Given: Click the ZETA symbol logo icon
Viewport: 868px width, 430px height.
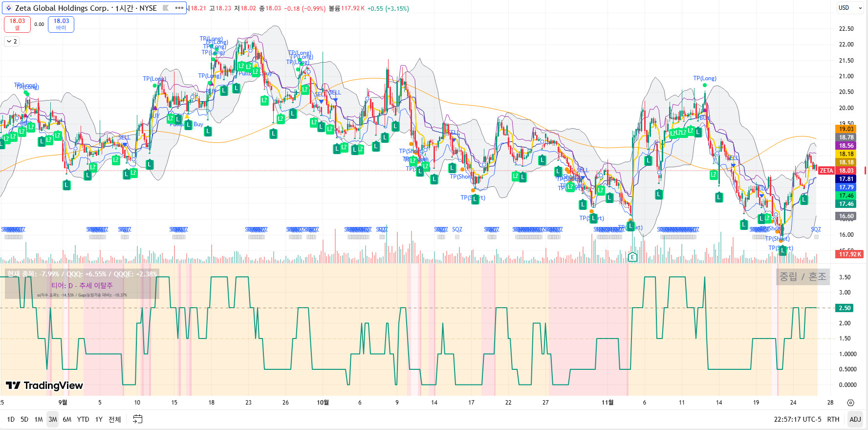Looking at the screenshot, I should tap(8, 8).
